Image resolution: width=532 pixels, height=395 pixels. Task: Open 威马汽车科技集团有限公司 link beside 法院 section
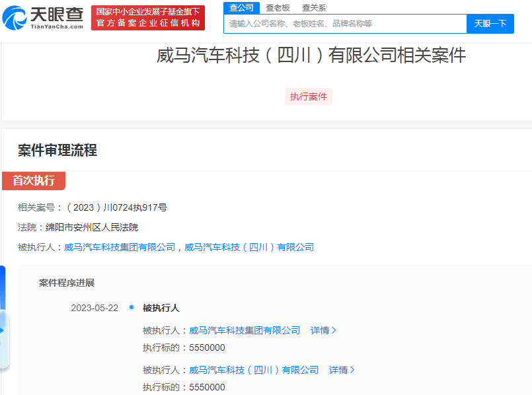tap(120, 247)
